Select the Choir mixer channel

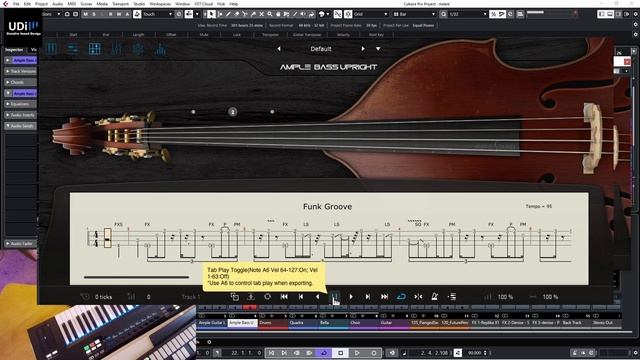(364, 323)
